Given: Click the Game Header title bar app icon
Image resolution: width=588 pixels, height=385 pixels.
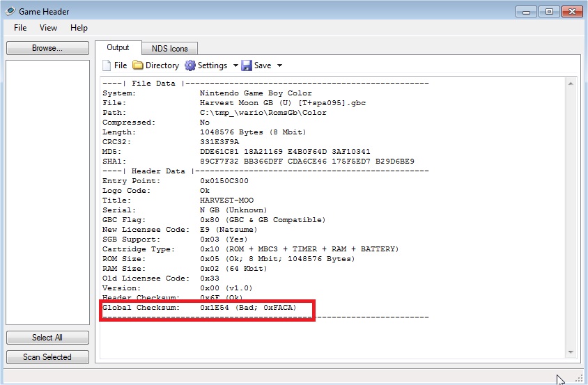Looking at the screenshot, I should pyautogui.click(x=10, y=12).
